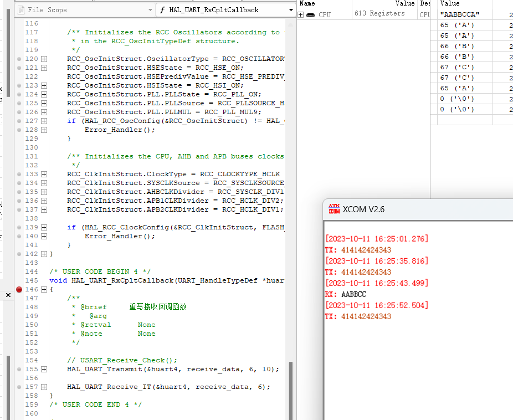This screenshot has width=513, height=420.
Task: Set breakpoint marker on line 142
Action: pyautogui.click(x=19, y=254)
